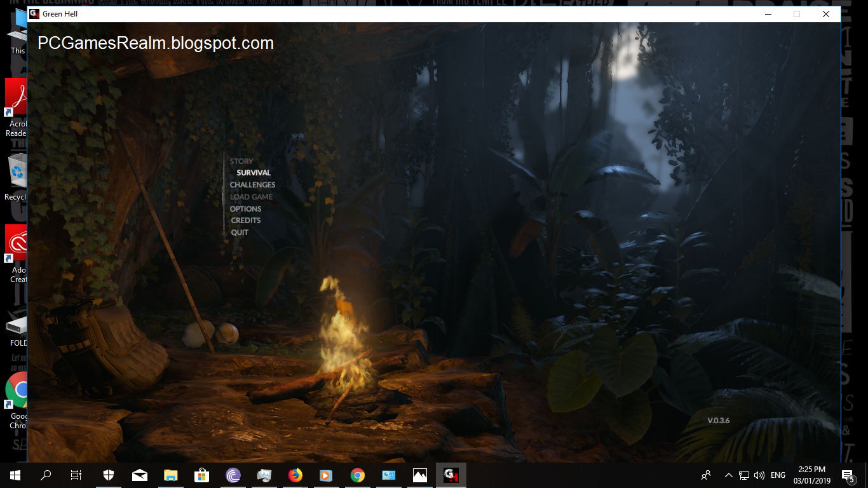Switch to Green Hell taskbar icon

tap(451, 475)
